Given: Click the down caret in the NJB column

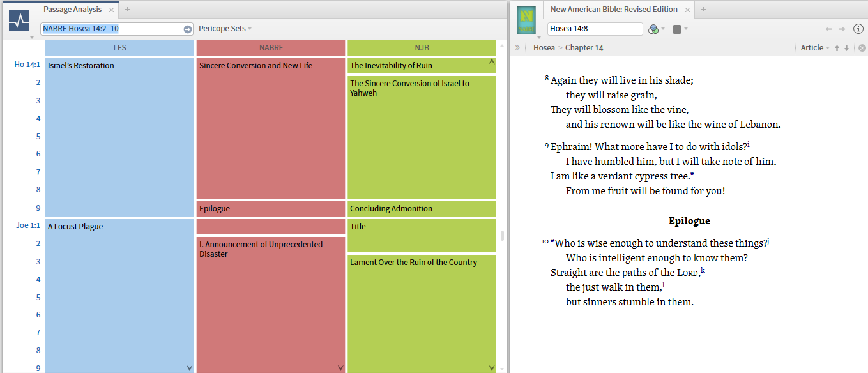Looking at the screenshot, I should (x=491, y=367).
